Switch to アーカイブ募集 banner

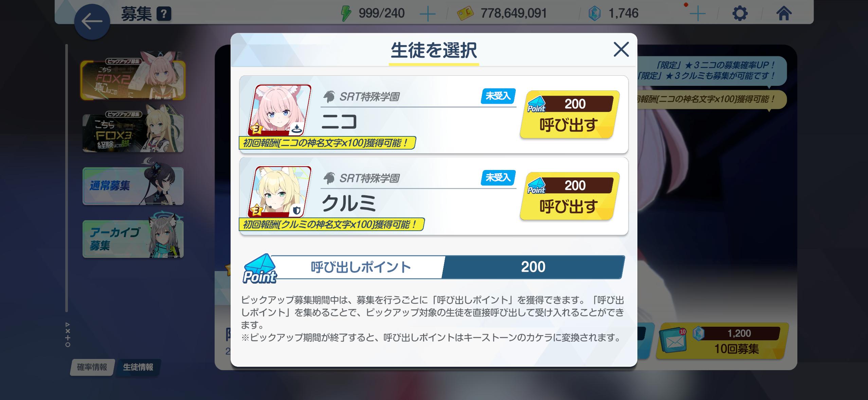tap(133, 239)
